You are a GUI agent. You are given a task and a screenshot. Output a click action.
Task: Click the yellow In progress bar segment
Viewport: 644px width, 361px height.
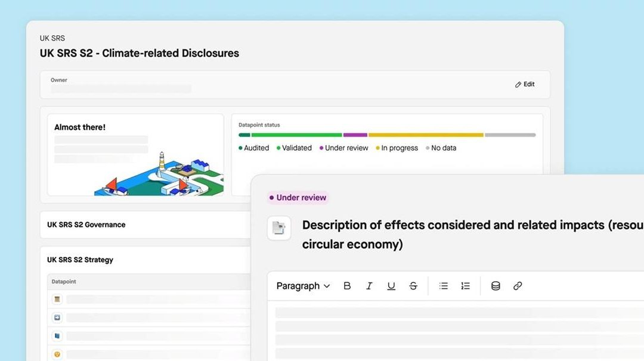coord(426,135)
